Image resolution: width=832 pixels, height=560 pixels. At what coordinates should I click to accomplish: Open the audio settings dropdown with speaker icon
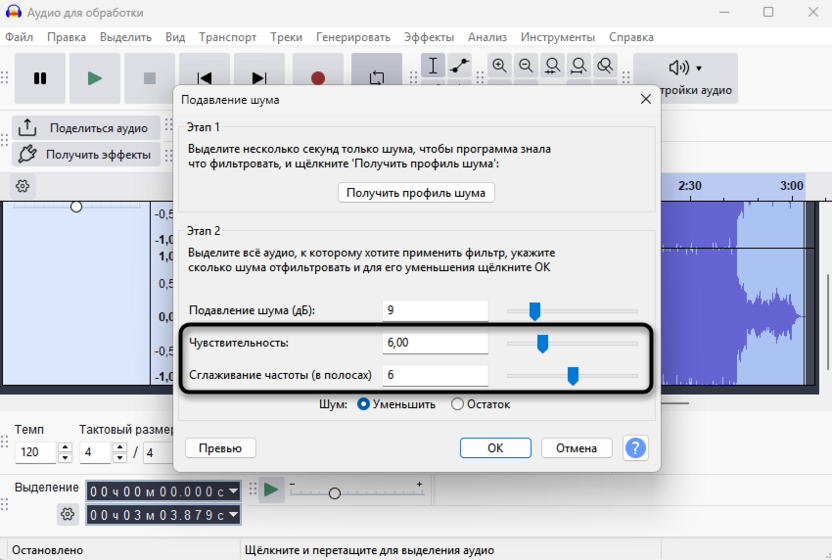click(685, 68)
